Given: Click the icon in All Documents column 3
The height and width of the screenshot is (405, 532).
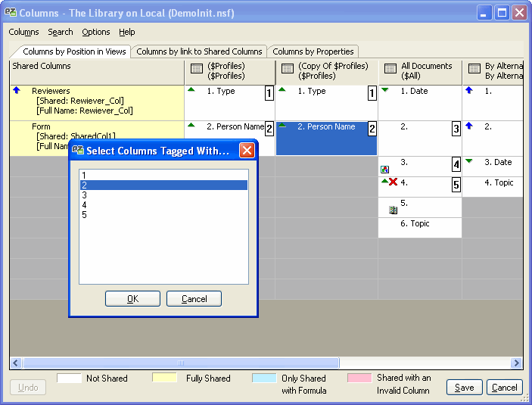Looking at the screenshot, I should [384, 170].
